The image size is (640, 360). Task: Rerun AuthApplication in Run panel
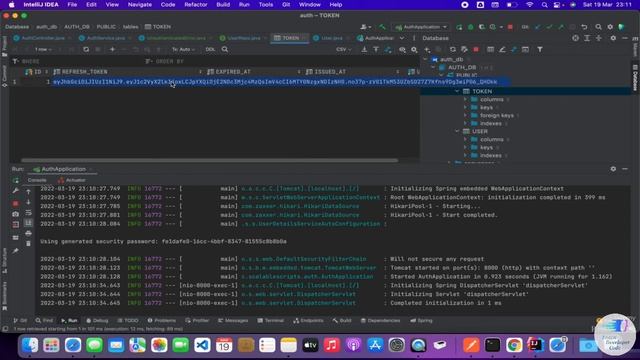[16, 180]
